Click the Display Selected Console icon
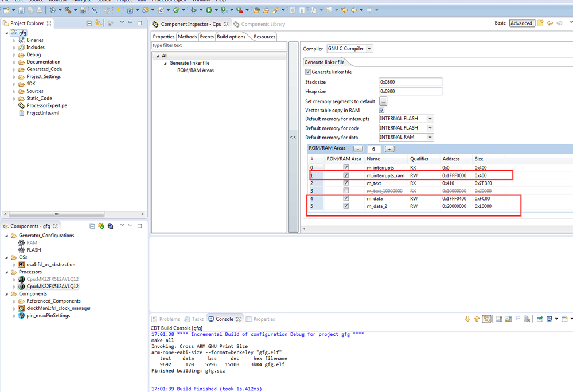The height and width of the screenshot is (392, 573). (549, 319)
